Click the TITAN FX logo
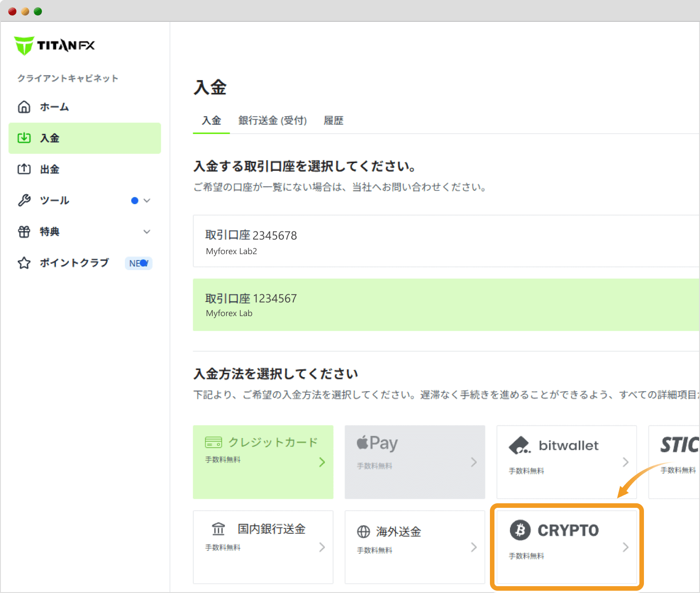The width and height of the screenshot is (700, 593). [x=54, y=45]
